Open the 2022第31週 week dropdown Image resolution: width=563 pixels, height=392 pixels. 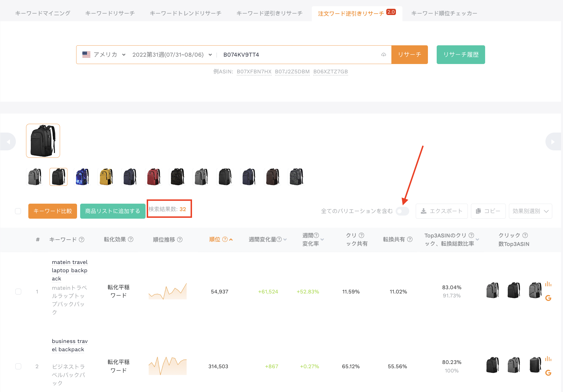(x=172, y=55)
